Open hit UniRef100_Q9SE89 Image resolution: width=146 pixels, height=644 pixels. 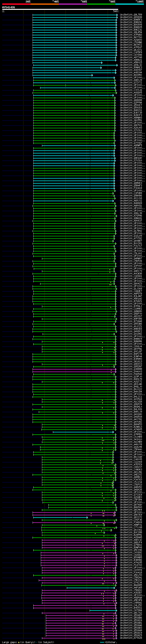[x=131, y=17]
